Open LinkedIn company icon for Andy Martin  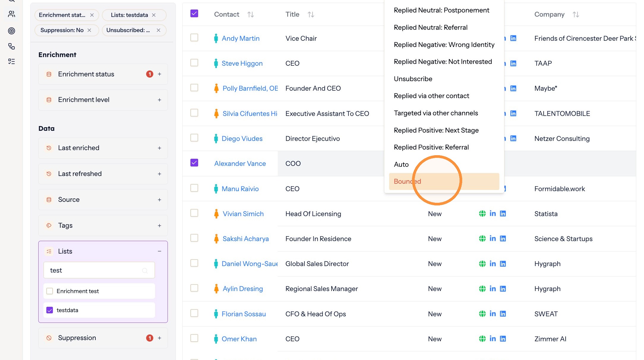pyautogui.click(x=513, y=38)
